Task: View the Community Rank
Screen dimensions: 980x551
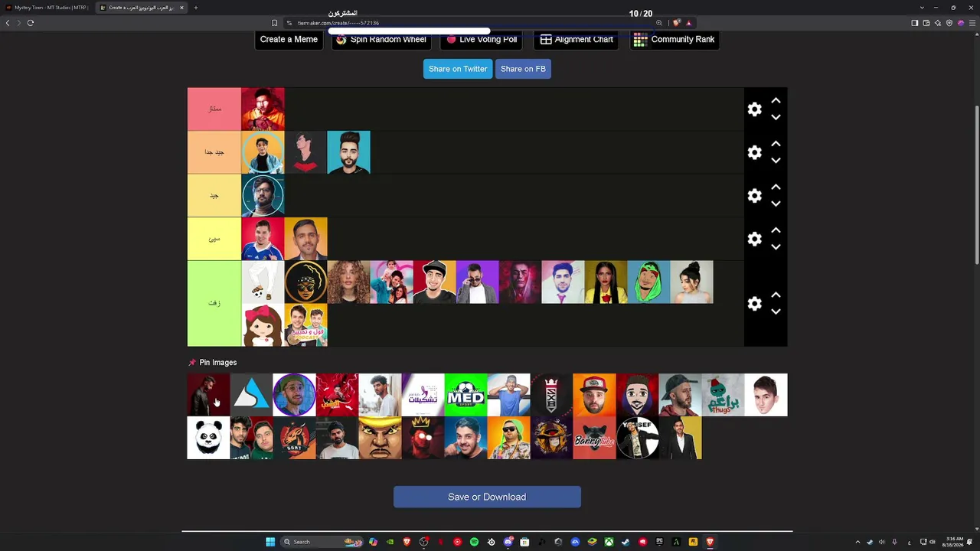Action: point(674,40)
